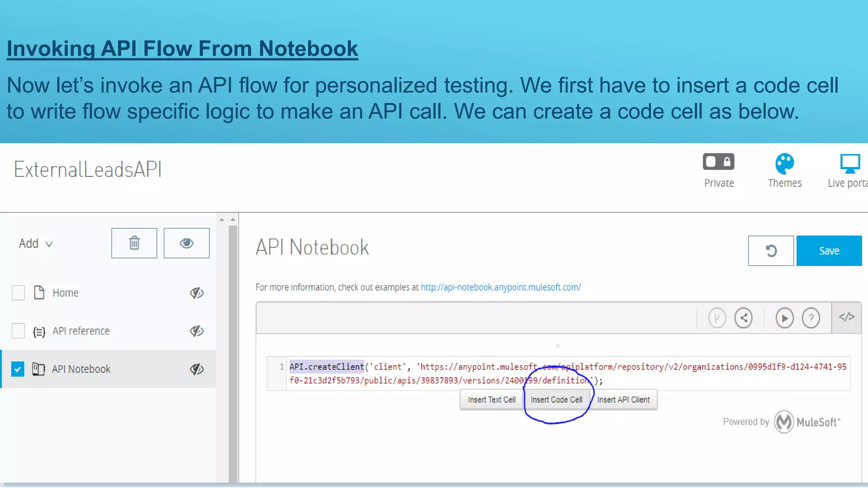This screenshot has width=868, height=488.
Task: Check the Home page checkbox
Action: (18, 293)
